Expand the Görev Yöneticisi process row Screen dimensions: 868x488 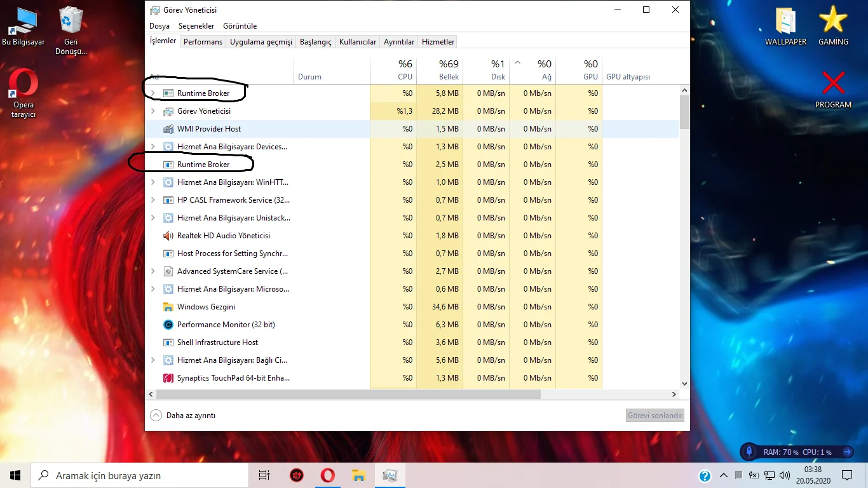[x=153, y=111]
